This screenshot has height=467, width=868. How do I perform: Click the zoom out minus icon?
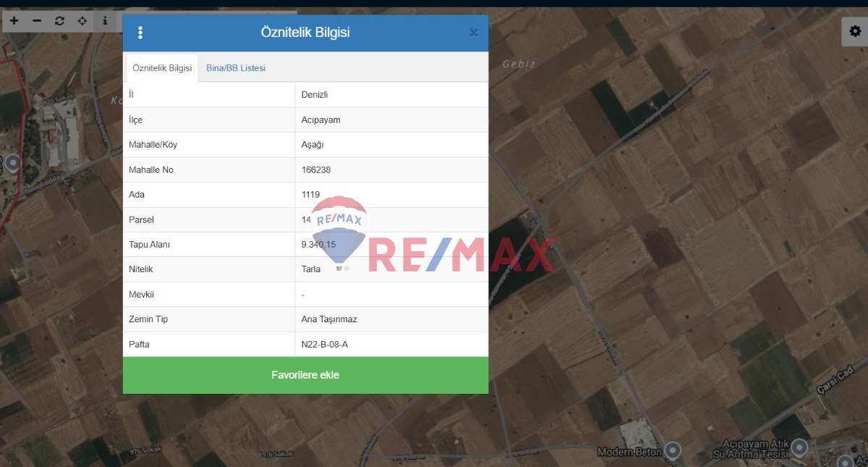37,21
